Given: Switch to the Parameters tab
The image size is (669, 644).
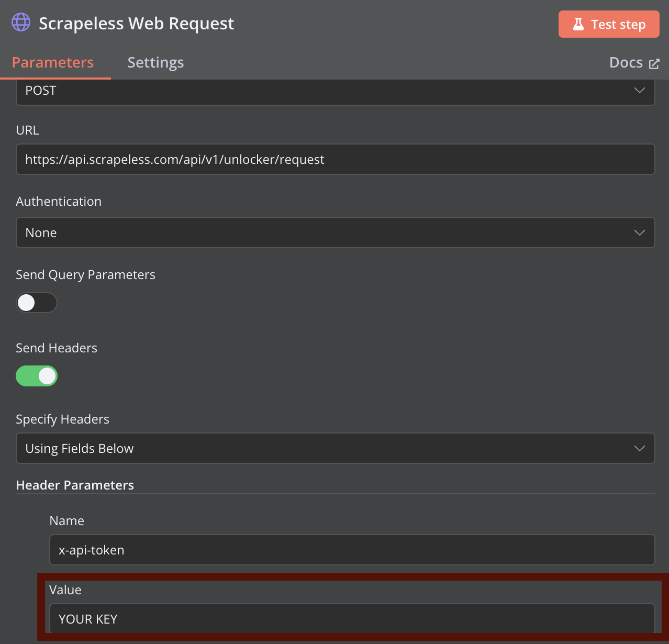Looking at the screenshot, I should tap(53, 63).
